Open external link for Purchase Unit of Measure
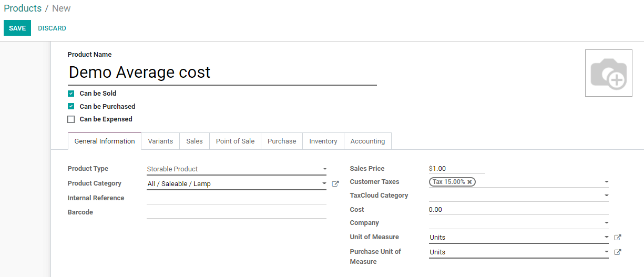This screenshot has height=277, width=644. tap(618, 252)
